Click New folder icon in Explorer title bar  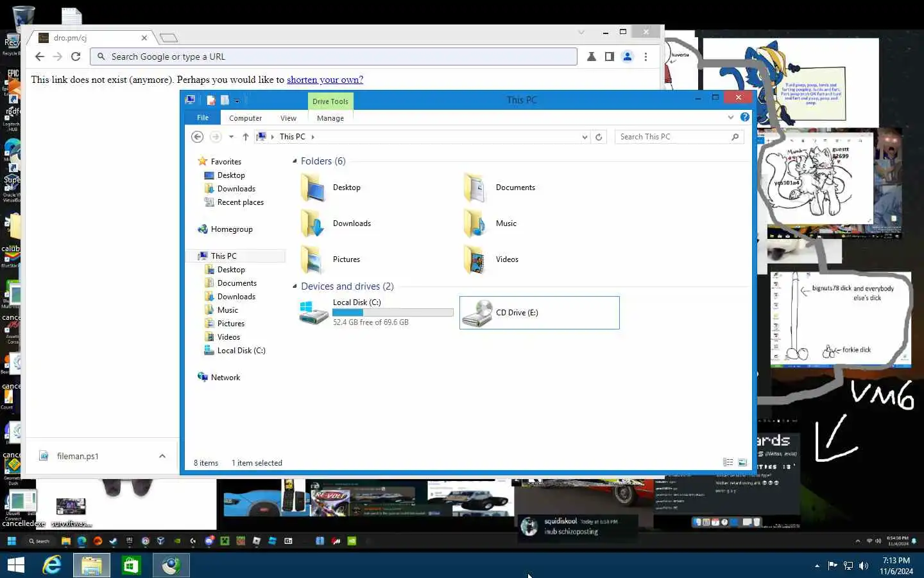coord(225,100)
